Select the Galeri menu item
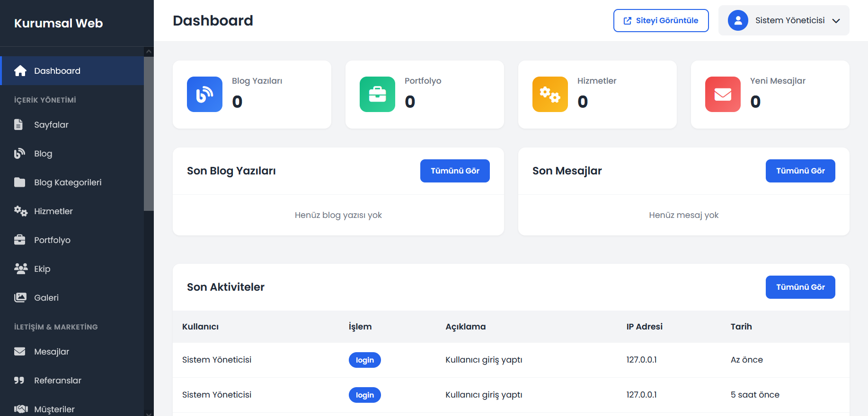868x416 pixels. 72,298
